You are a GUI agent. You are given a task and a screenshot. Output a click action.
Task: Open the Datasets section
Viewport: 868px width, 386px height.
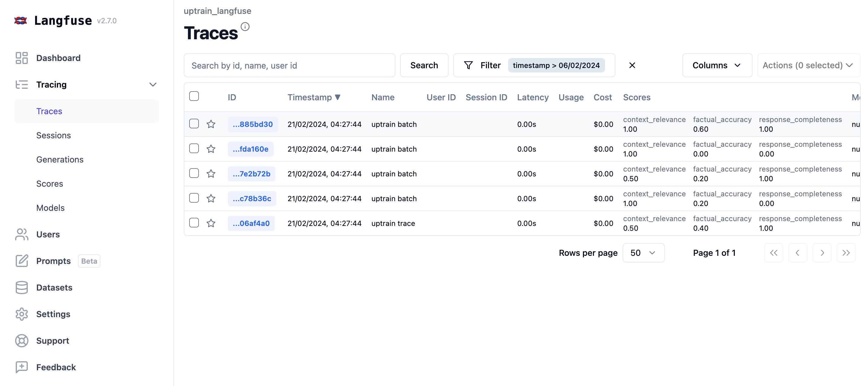click(54, 287)
